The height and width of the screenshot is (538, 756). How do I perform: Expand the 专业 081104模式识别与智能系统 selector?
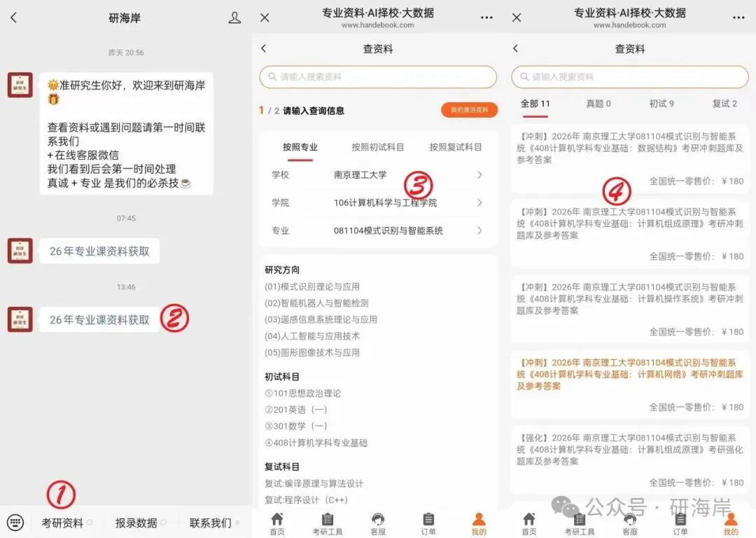pos(378,230)
